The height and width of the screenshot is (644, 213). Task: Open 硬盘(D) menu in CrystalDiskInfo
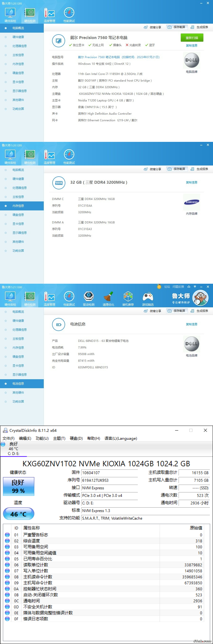coord(76,438)
